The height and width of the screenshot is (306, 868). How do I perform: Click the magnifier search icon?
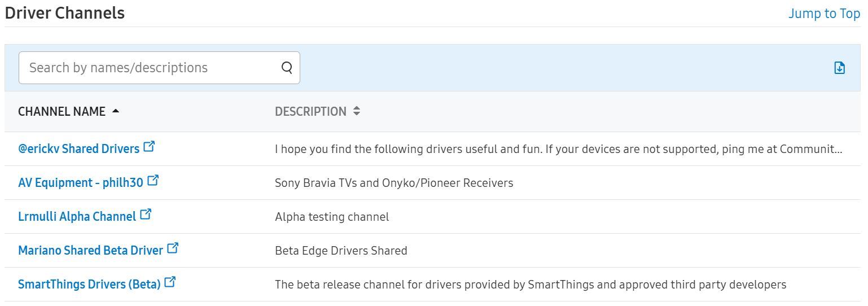coord(287,68)
